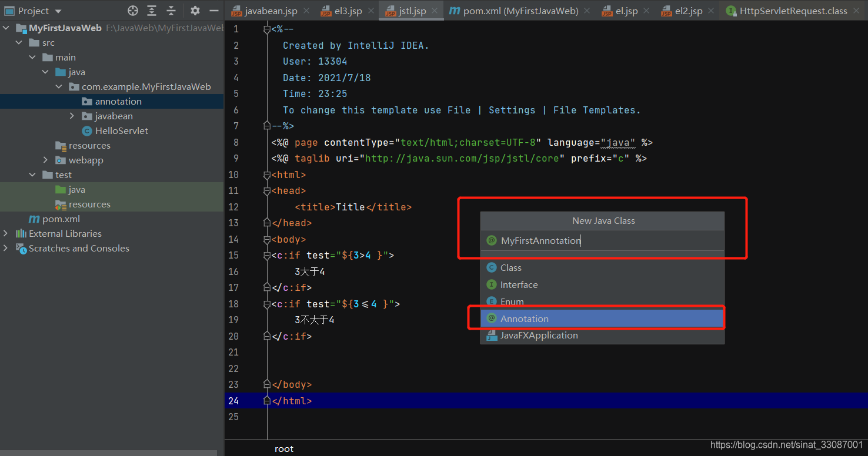This screenshot has width=868, height=456.
Task: Select java folder under test
Action: coord(112,189)
